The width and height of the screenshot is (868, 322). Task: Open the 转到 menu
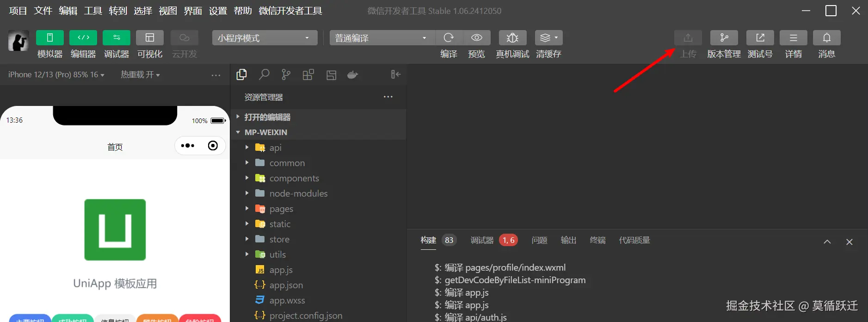118,11
